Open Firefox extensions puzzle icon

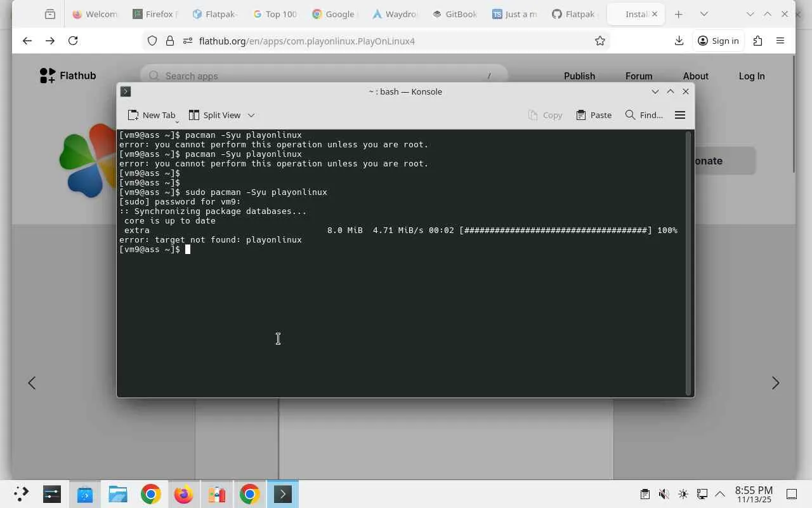(x=757, y=41)
